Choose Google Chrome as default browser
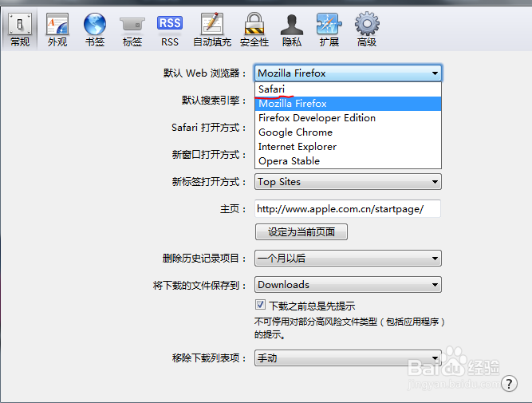Viewport: 532px width, 403px height. tap(348, 132)
